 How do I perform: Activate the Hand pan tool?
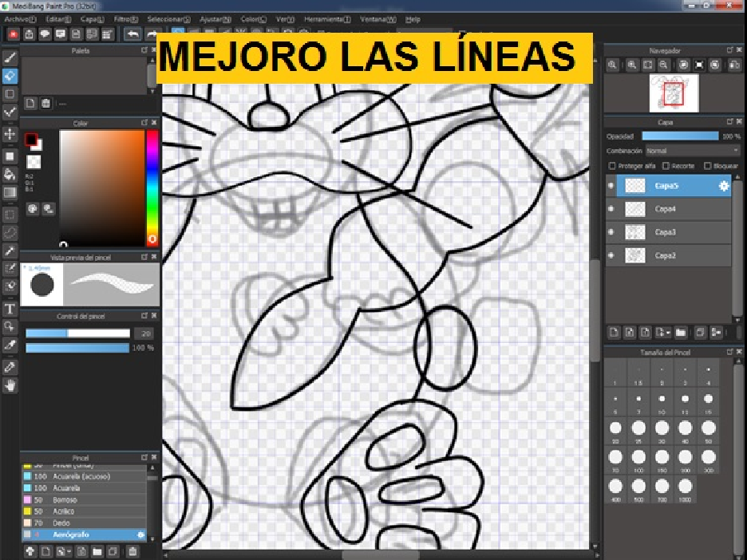[x=10, y=385]
